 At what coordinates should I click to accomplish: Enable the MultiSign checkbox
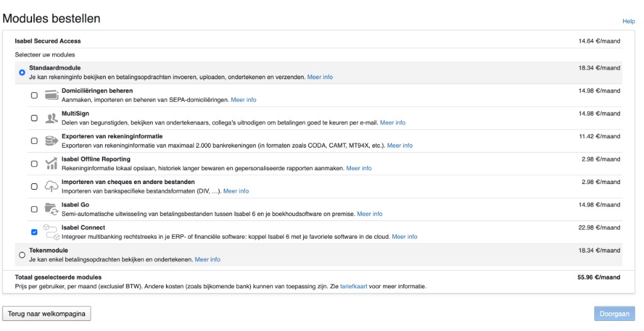point(34,118)
